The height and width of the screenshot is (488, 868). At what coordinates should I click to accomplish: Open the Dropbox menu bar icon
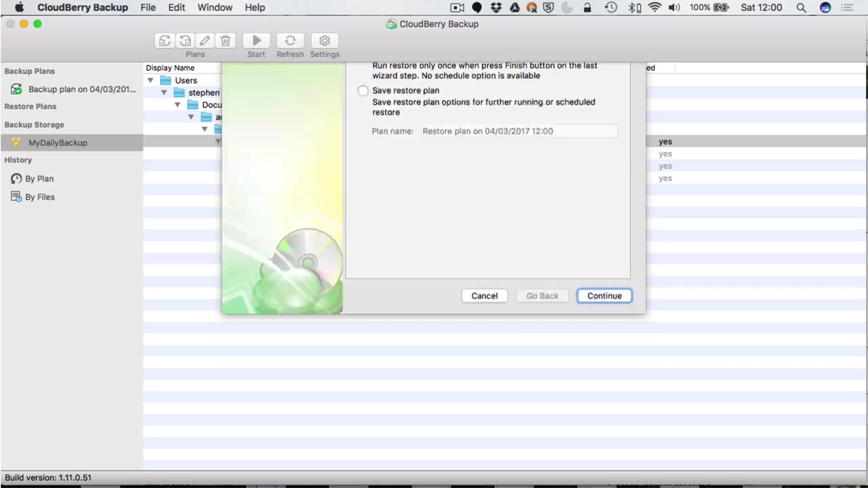(496, 7)
